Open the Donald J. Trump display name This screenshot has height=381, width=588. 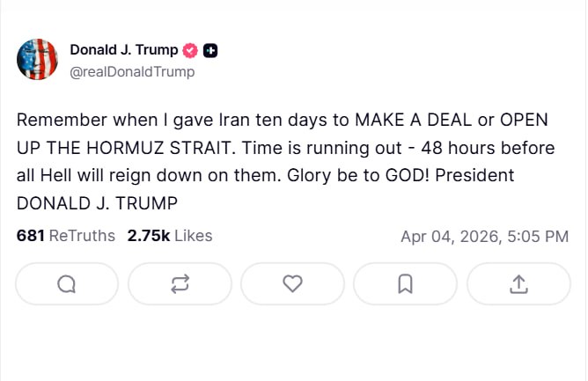point(123,50)
